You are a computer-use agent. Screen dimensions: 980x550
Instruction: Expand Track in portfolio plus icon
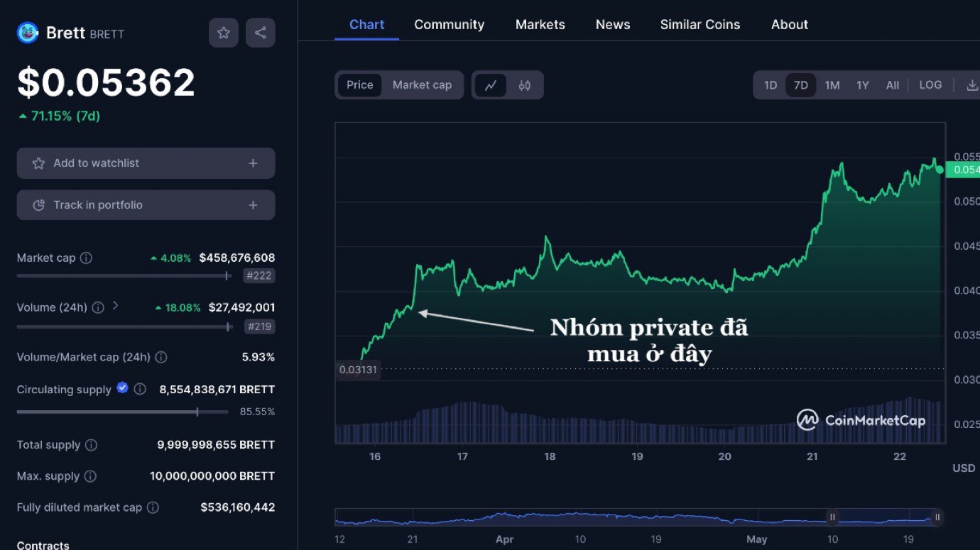point(253,205)
